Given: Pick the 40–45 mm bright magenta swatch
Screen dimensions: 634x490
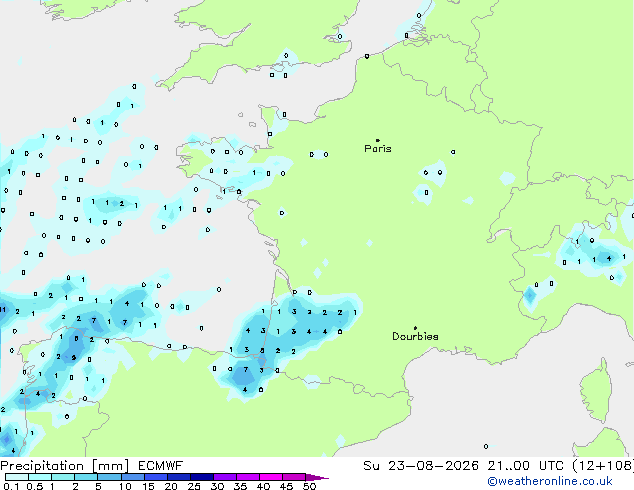Looking at the screenshot, I should [271, 477].
